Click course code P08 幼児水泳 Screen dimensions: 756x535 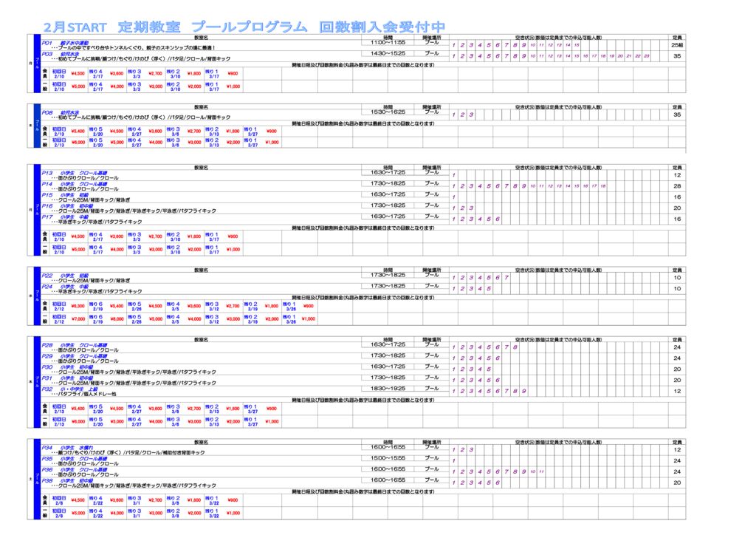[61, 112]
